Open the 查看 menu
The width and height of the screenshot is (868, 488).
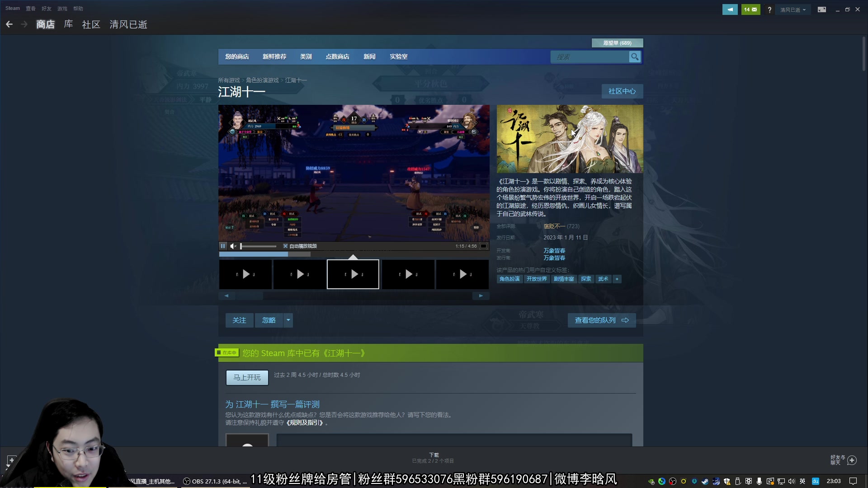point(31,9)
